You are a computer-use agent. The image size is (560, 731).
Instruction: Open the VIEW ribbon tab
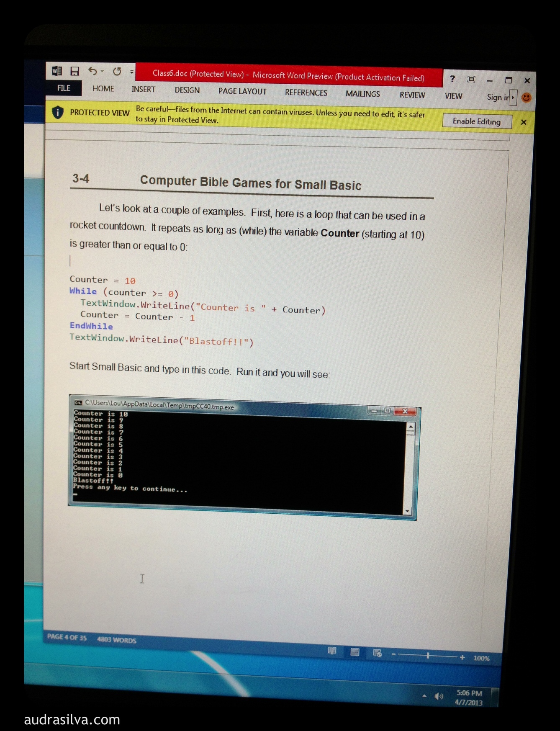pos(453,96)
